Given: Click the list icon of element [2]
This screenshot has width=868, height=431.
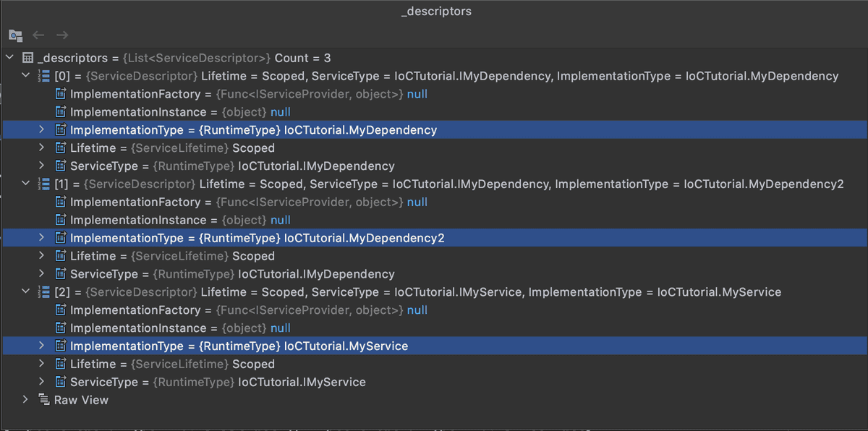Looking at the screenshot, I should [43, 292].
